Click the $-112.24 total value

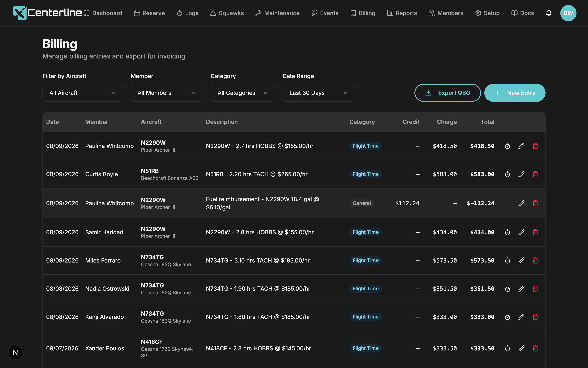[481, 203]
